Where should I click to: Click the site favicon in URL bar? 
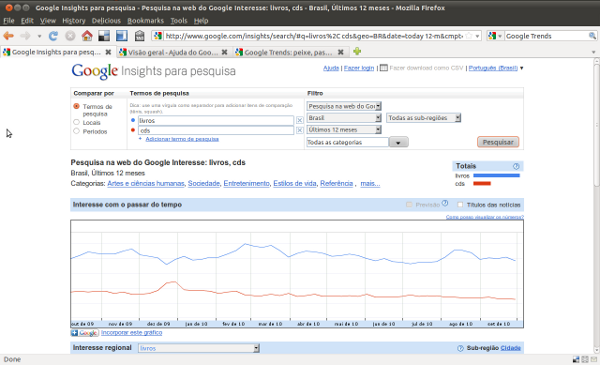click(x=157, y=36)
